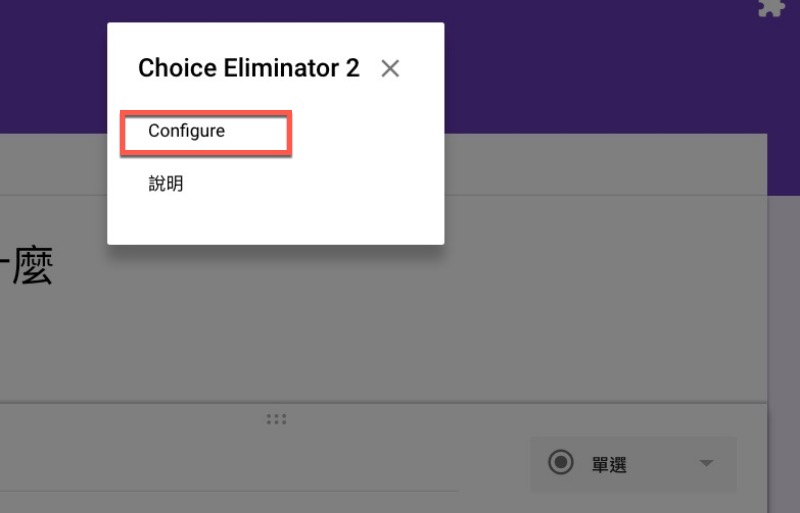The image size is (800, 513).
Task: Click the radio icon beside 單選
Action: 561,463
